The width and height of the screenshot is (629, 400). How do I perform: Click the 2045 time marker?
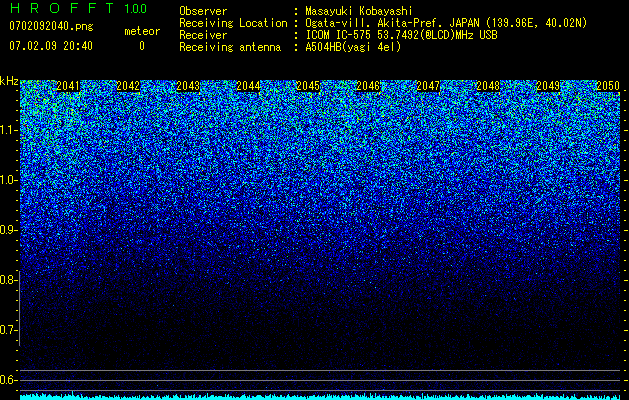[x=308, y=86]
